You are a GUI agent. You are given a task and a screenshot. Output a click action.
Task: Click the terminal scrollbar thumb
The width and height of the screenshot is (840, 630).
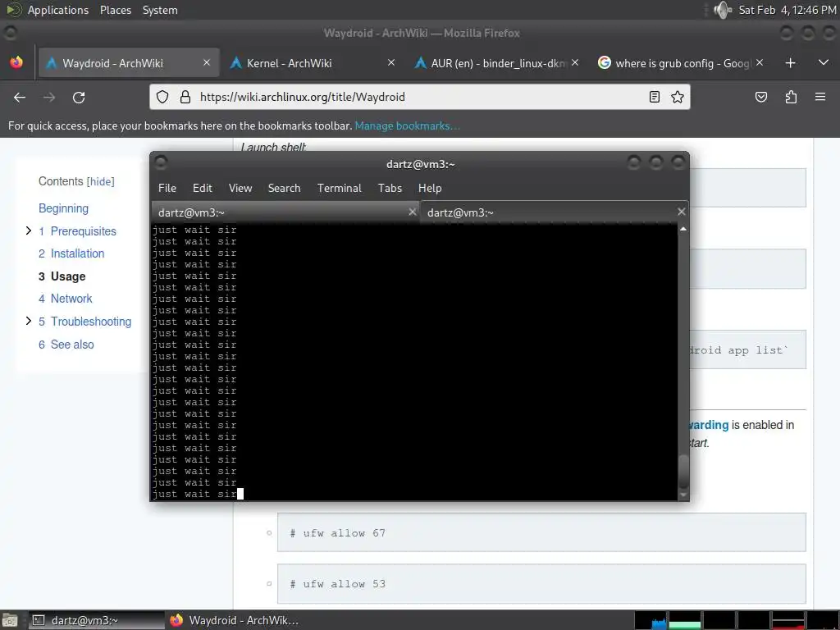(683, 470)
